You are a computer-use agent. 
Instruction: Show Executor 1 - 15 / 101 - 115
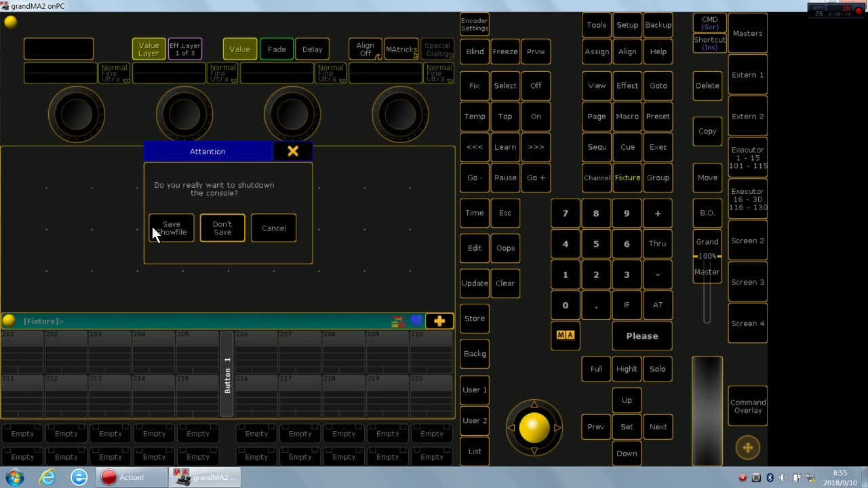(748, 158)
